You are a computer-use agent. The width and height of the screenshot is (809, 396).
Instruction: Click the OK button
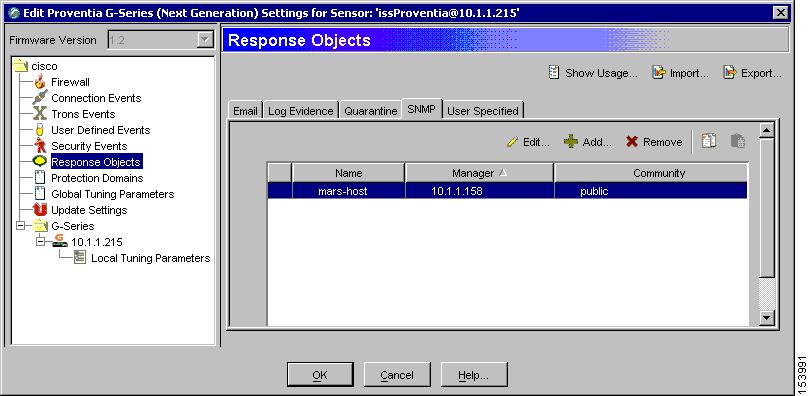(320, 375)
